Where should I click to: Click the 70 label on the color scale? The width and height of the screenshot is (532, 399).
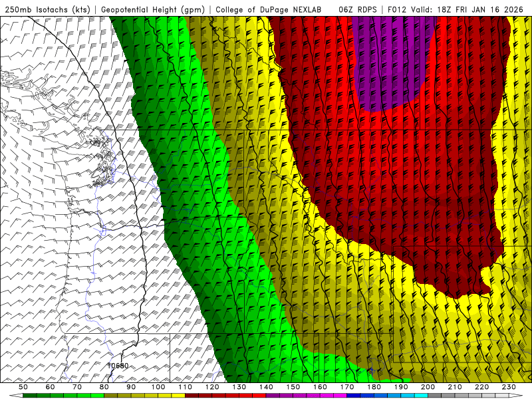[77, 387]
